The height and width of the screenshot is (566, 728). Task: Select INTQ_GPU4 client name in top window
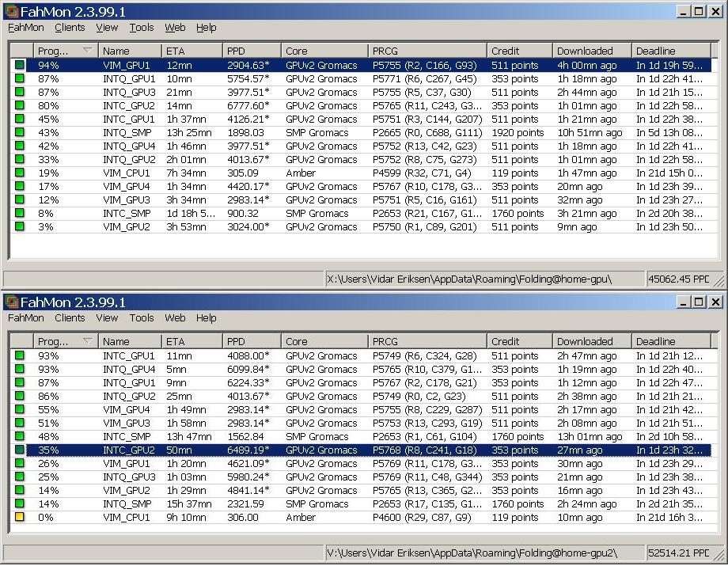tap(129, 146)
